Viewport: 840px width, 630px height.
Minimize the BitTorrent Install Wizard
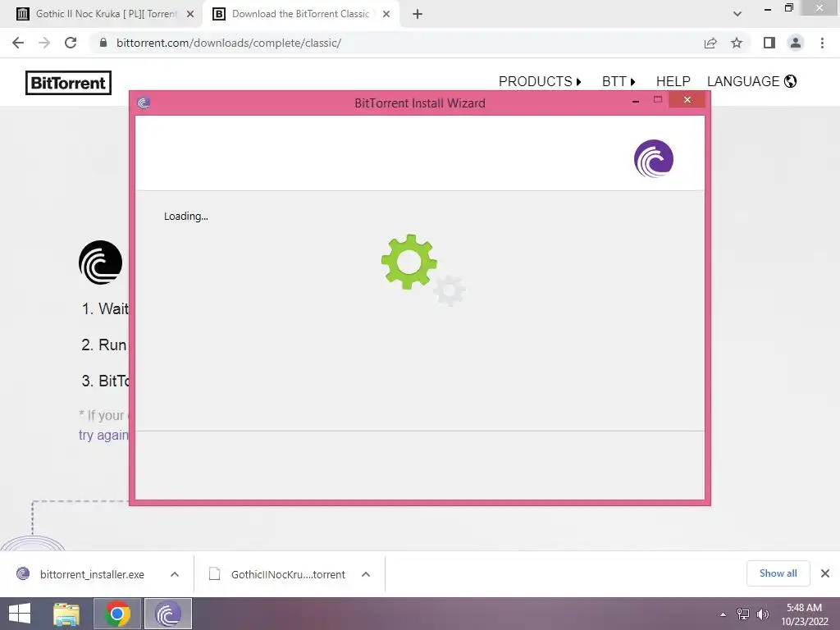click(636, 100)
